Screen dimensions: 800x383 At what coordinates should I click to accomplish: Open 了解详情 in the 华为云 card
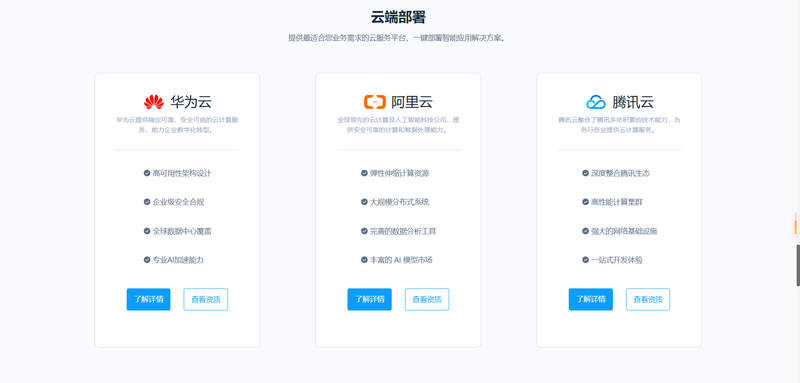(148, 299)
